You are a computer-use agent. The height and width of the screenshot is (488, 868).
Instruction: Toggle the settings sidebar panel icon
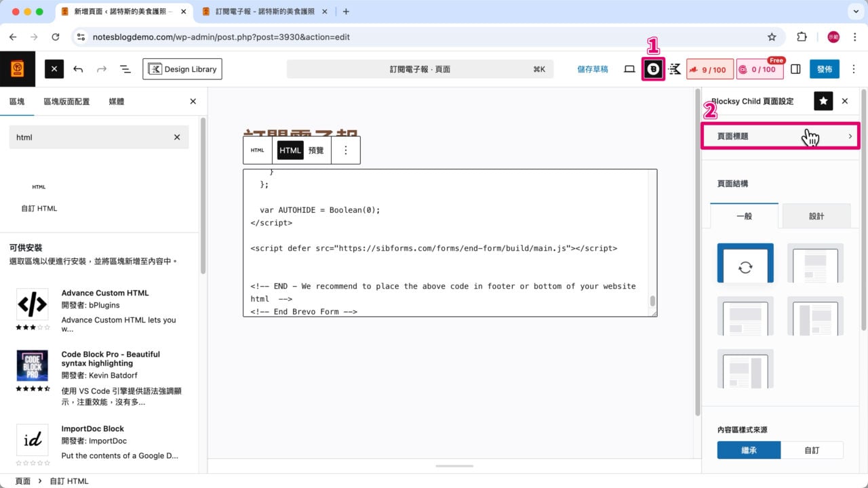coord(795,68)
